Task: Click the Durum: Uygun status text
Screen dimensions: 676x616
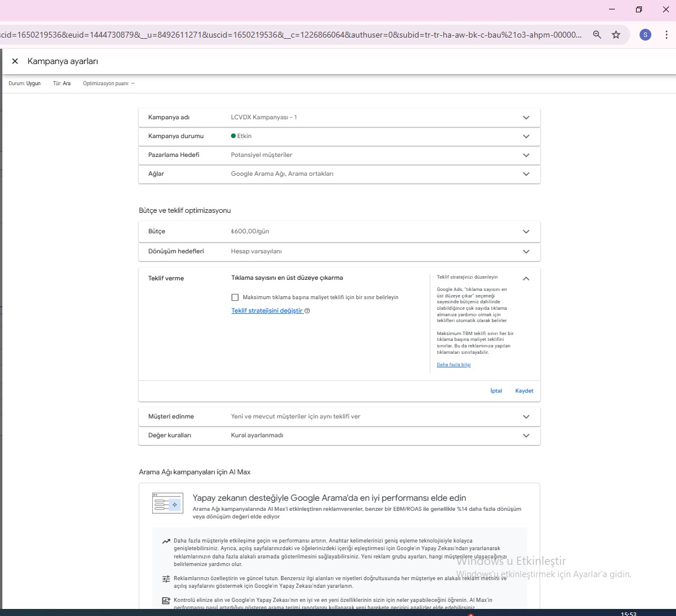Action: 25,83
